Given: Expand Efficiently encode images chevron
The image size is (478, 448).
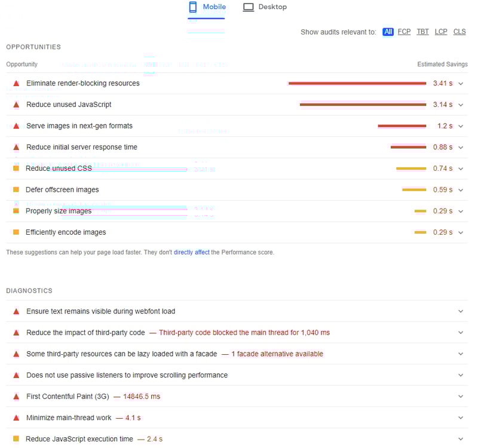Looking at the screenshot, I should click(x=461, y=232).
